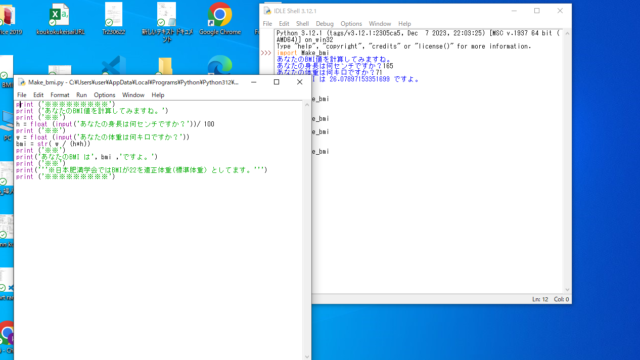This screenshot has width=640, height=360.
Task: Open the Microsoft Edge desktop icon
Action: click(220, 65)
